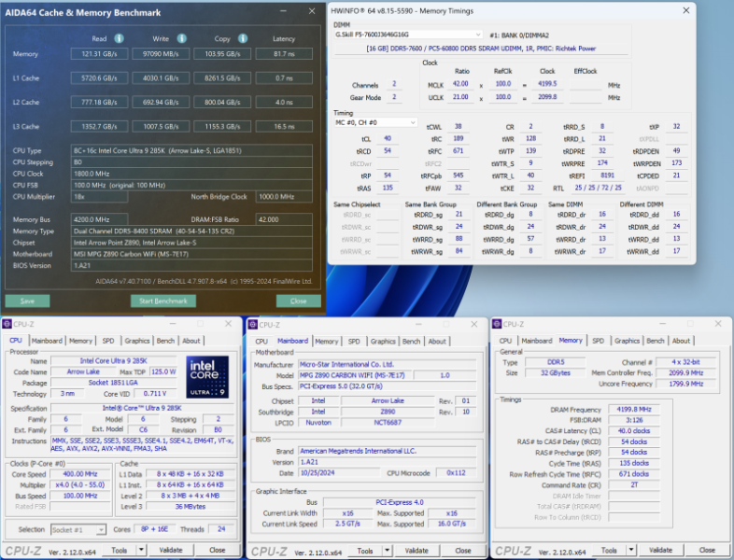Image resolution: width=734 pixels, height=560 pixels.
Task: Click the Memory Latency value 81.7 ns
Action: 284,54
